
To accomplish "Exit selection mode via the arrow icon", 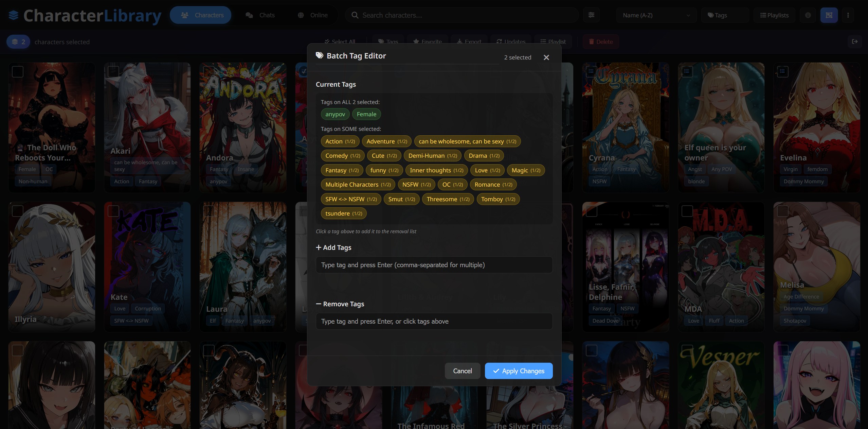I will tap(855, 41).
